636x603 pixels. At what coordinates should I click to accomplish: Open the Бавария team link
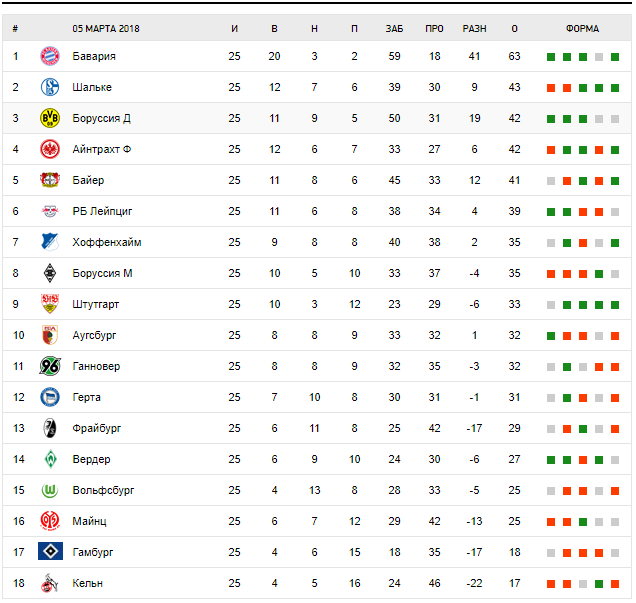click(94, 56)
